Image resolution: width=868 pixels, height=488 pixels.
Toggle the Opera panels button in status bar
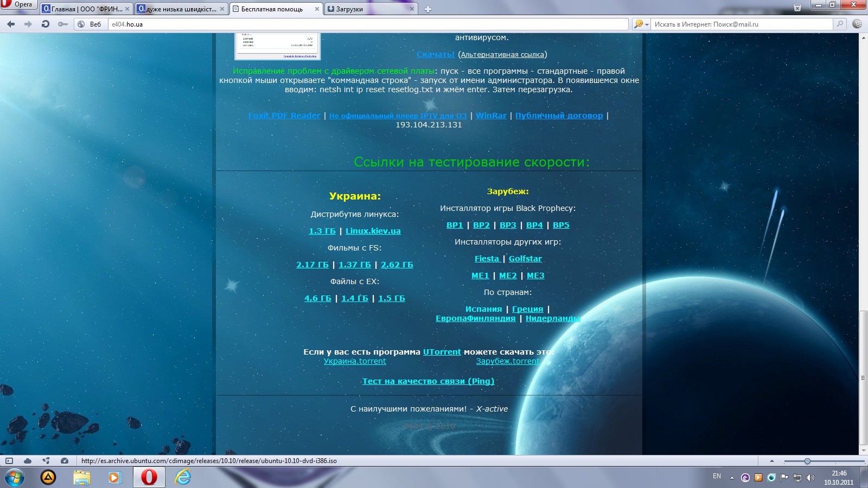click(x=9, y=461)
